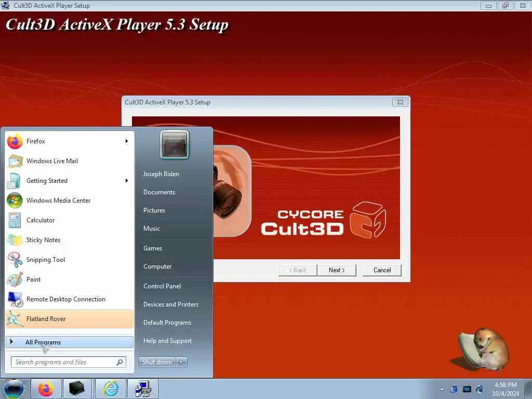Open Sticky Notes

tap(70, 240)
